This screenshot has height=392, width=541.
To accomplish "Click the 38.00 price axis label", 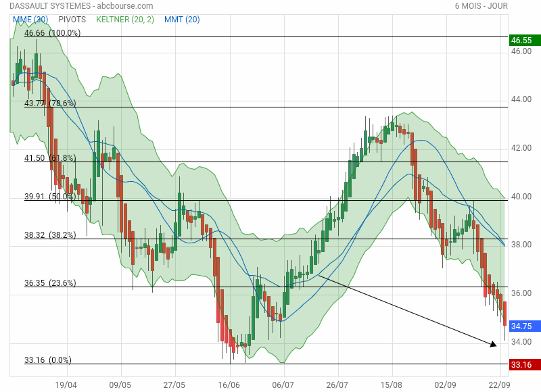I will click(521, 245).
